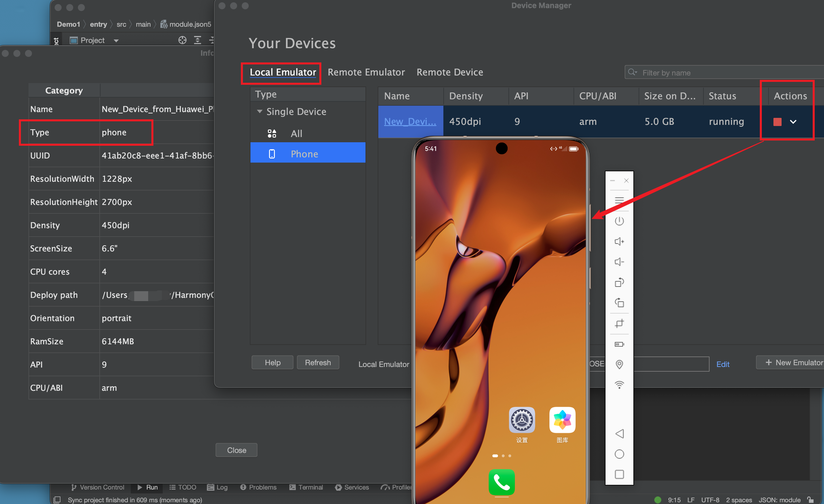Collapse the Single Device tree node

259,111
